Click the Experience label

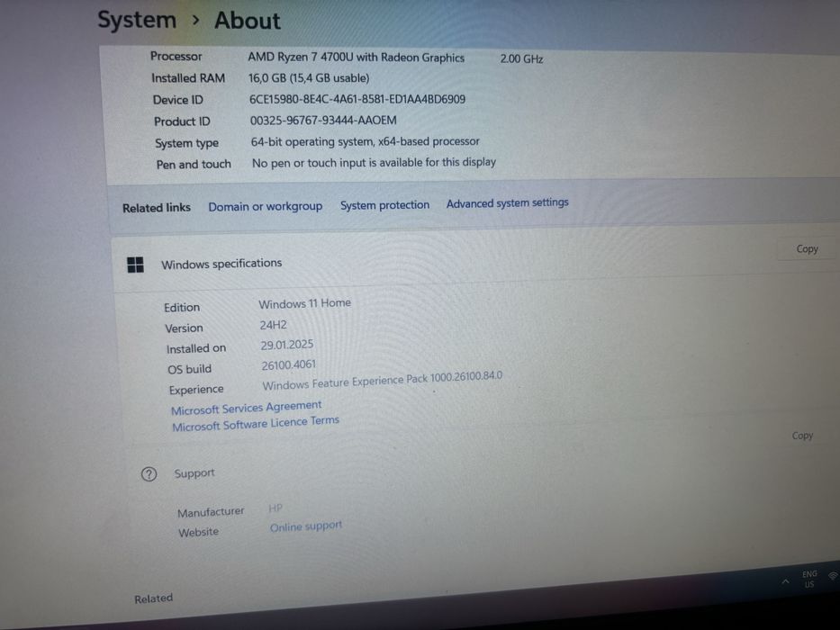[x=196, y=390]
